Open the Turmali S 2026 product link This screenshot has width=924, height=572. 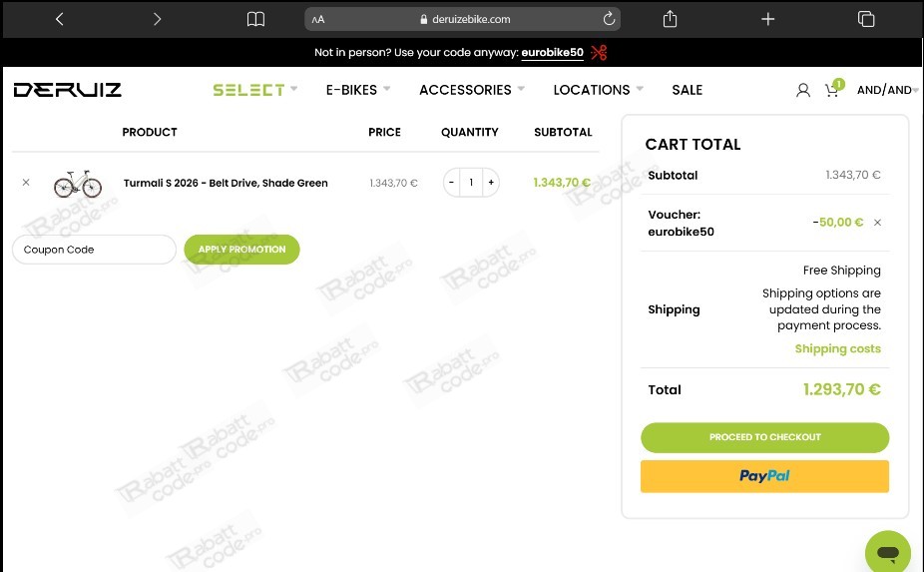(x=226, y=183)
